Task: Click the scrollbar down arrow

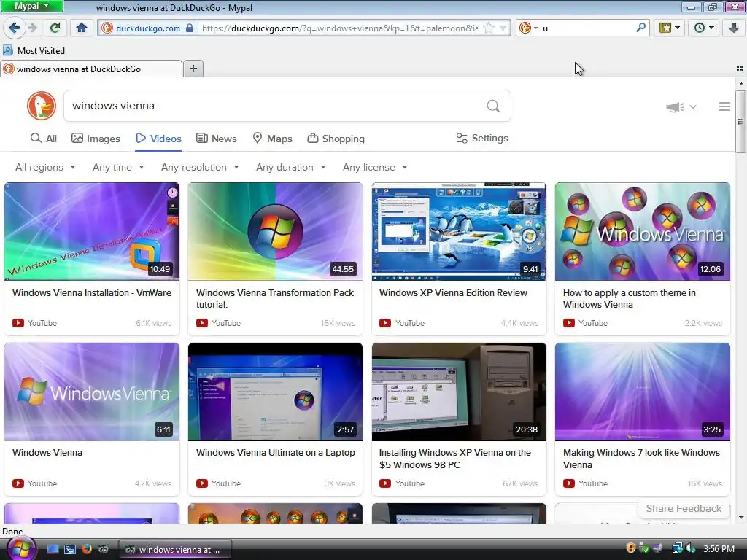Action: [741, 517]
